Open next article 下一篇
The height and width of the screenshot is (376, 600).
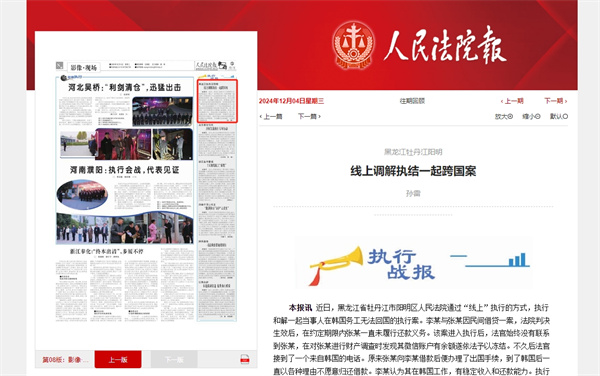click(x=309, y=116)
